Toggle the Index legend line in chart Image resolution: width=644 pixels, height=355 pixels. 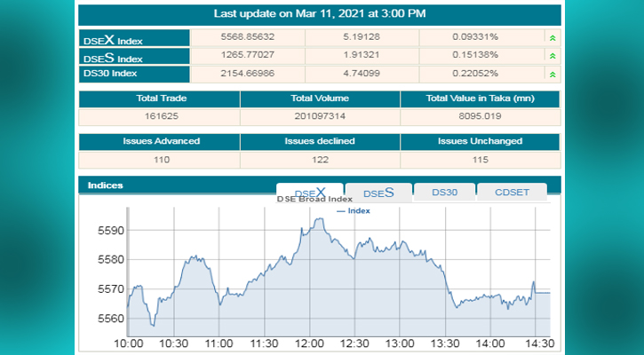click(x=354, y=211)
